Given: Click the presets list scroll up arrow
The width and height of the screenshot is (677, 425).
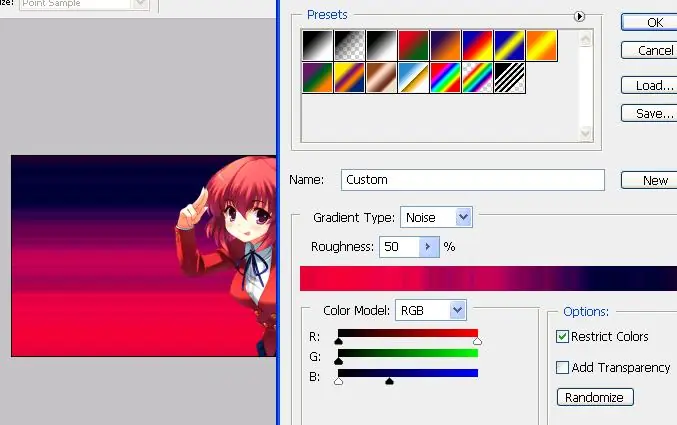Looking at the screenshot, I should 585,40.
